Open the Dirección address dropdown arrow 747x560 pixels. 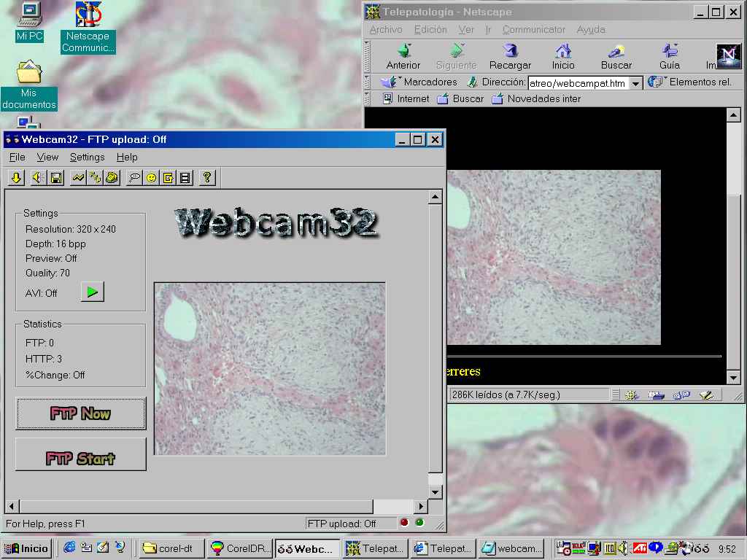point(635,83)
